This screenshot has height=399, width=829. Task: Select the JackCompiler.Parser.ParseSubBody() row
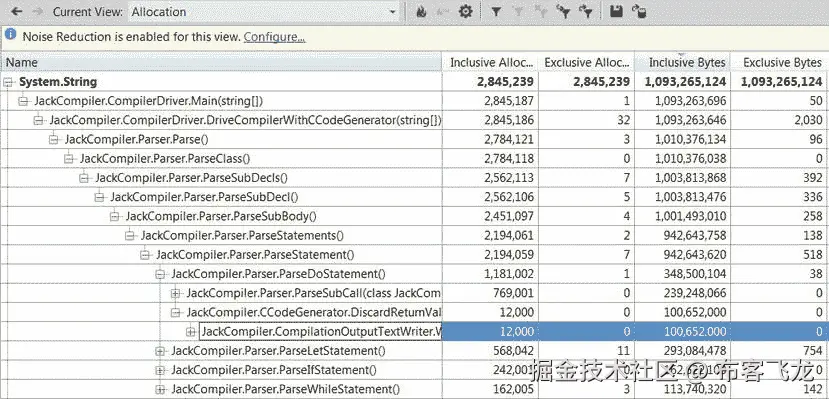click(414, 216)
